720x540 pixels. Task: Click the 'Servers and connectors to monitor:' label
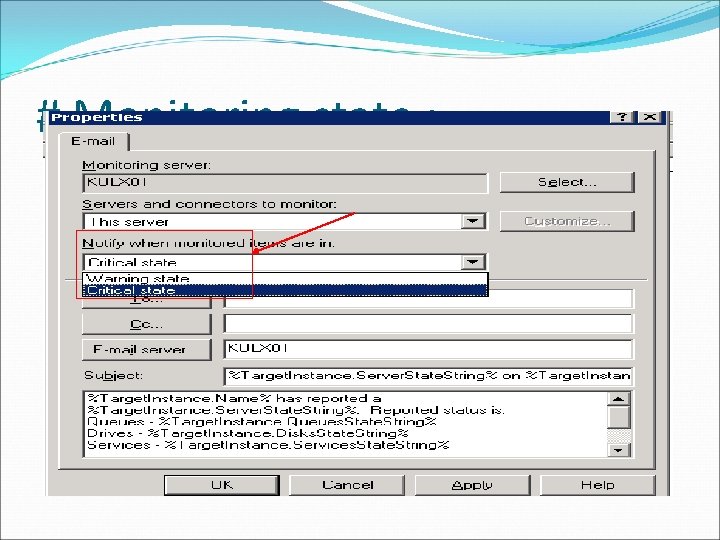pos(209,204)
